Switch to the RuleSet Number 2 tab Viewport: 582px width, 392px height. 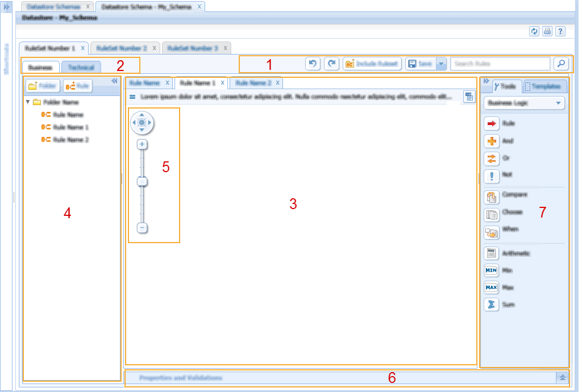[x=122, y=48]
